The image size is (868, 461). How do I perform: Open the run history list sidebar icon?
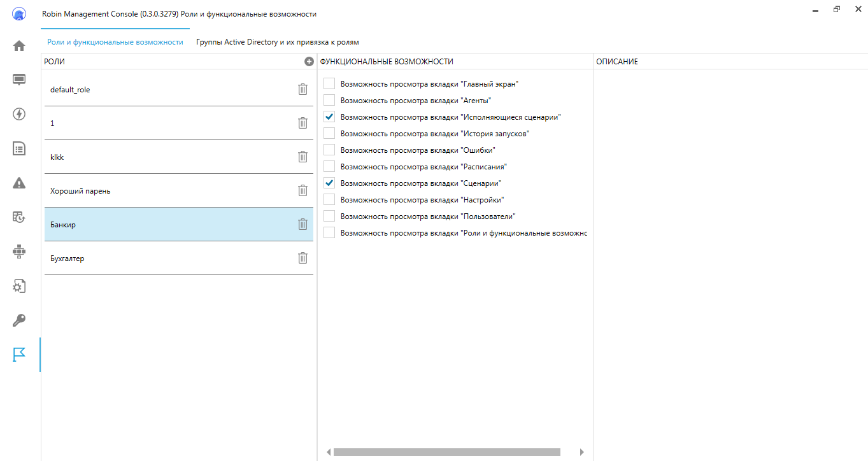(19, 149)
